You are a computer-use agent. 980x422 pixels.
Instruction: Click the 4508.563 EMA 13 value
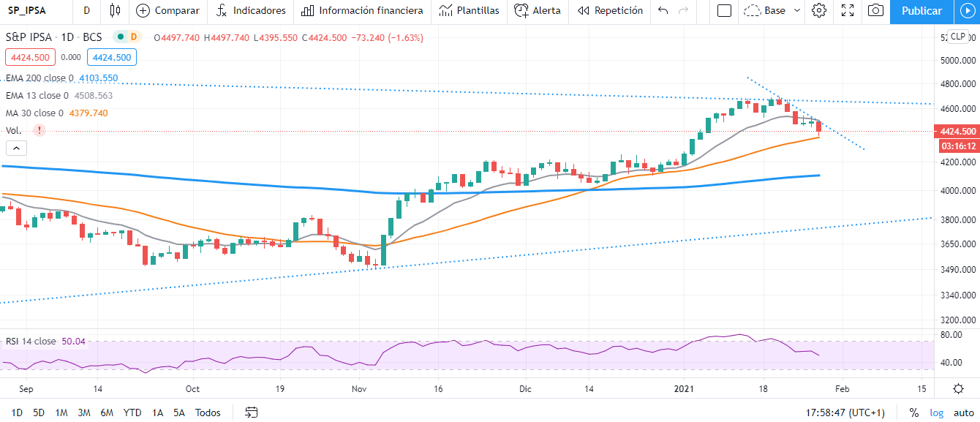pyautogui.click(x=93, y=96)
